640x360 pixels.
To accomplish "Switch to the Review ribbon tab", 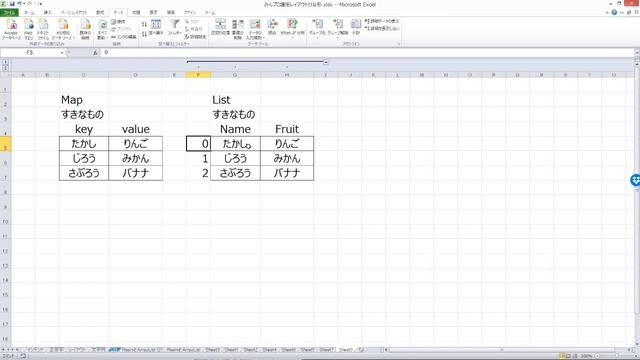I will point(136,13).
